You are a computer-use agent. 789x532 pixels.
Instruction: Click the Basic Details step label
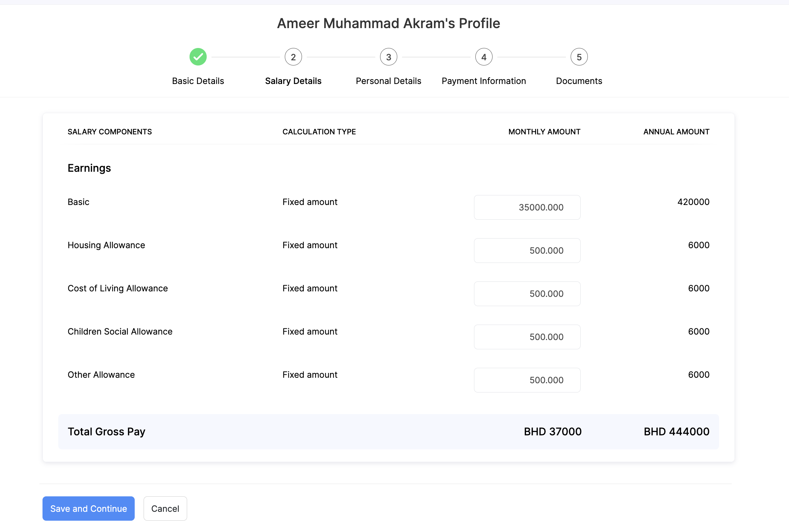[198, 81]
